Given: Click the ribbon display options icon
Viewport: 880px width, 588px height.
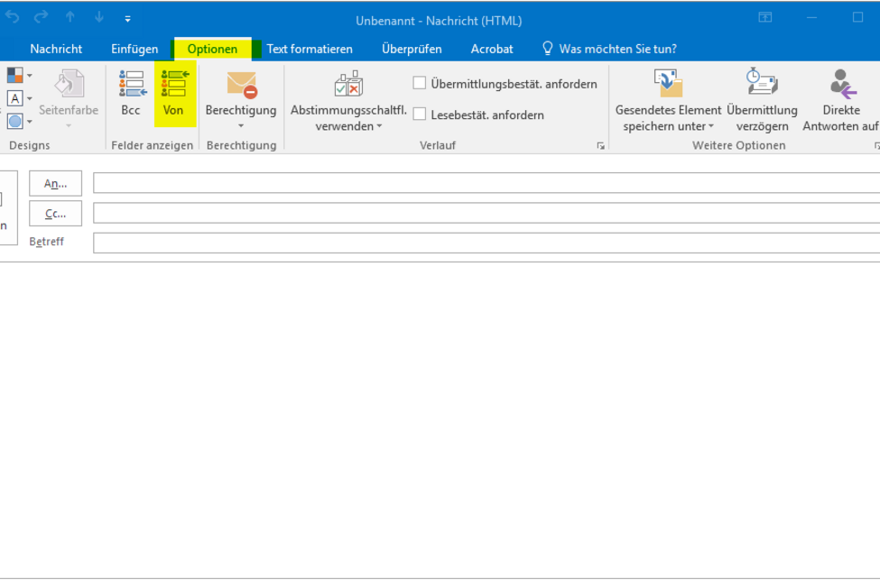Looking at the screenshot, I should tap(764, 18).
